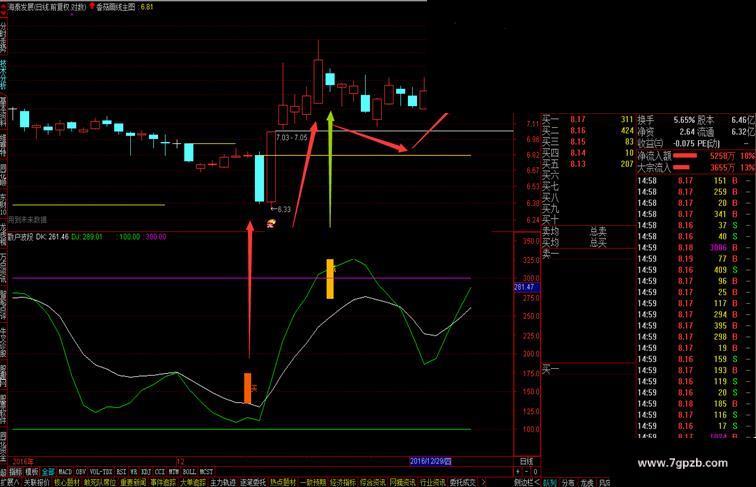756x487 pixels.
Task: Click the 买一 price 8.17
Action: pyautogui.click(x=578, y=119)
